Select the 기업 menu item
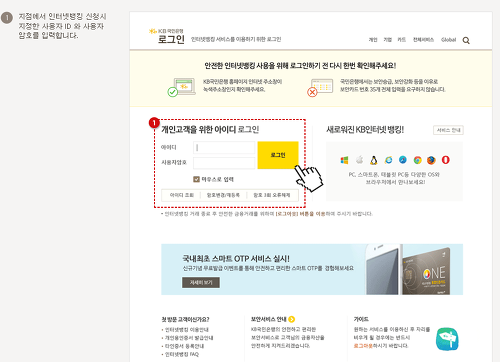 tap(387, 40)
